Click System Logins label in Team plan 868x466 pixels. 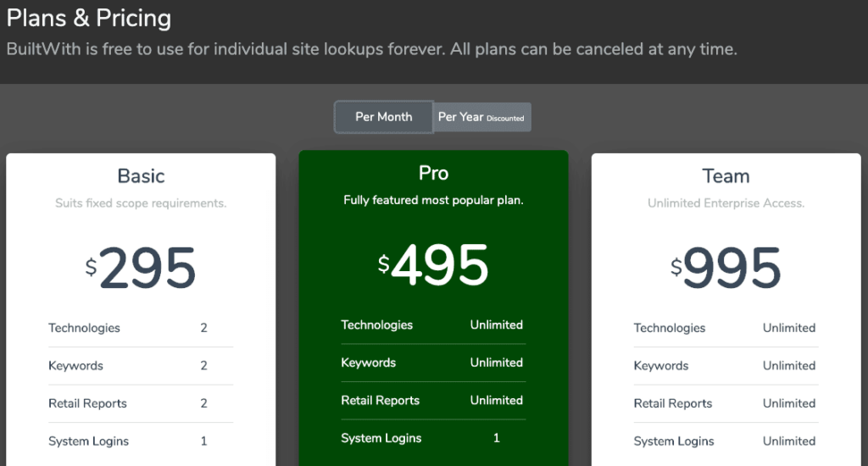[x=674, y=441]
